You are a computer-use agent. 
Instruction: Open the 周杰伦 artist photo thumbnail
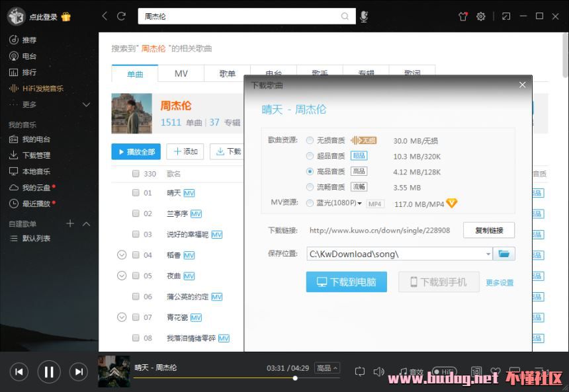[132, 114]
